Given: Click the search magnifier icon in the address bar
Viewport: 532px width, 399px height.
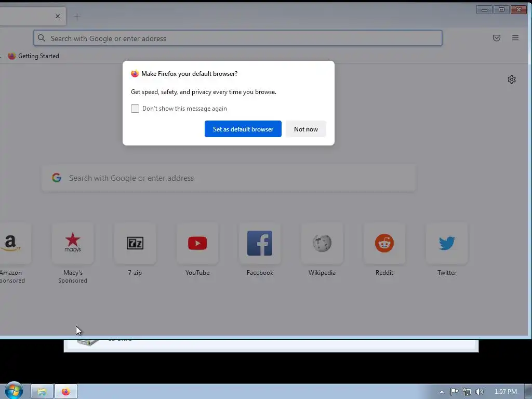Looking at the screenshot, I should [x=42, y=38].
